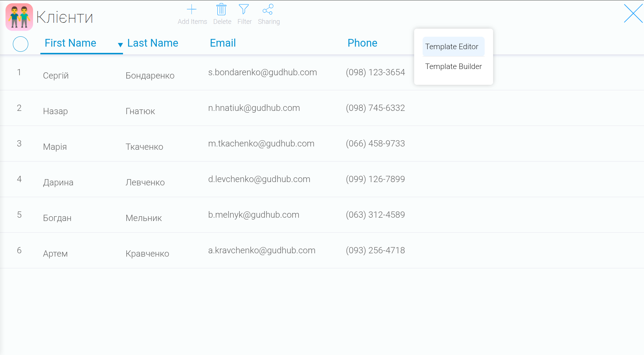
Task: Click last name Мельник
Action: [x=144, y=218]
